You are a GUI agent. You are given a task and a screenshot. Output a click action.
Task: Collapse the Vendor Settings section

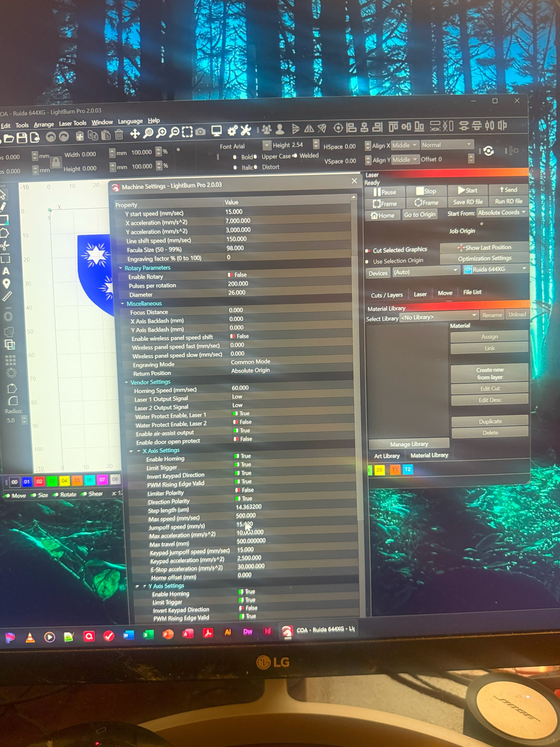click(126, 382)
